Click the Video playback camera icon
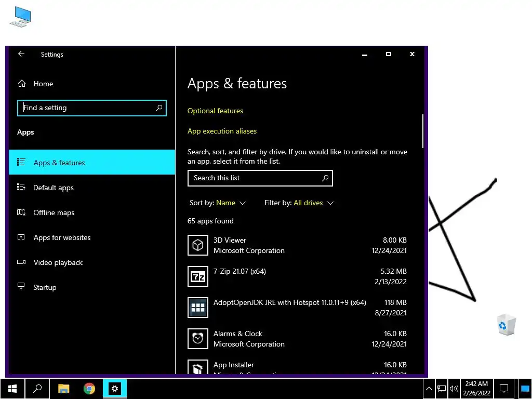 [x=21, y=262]
